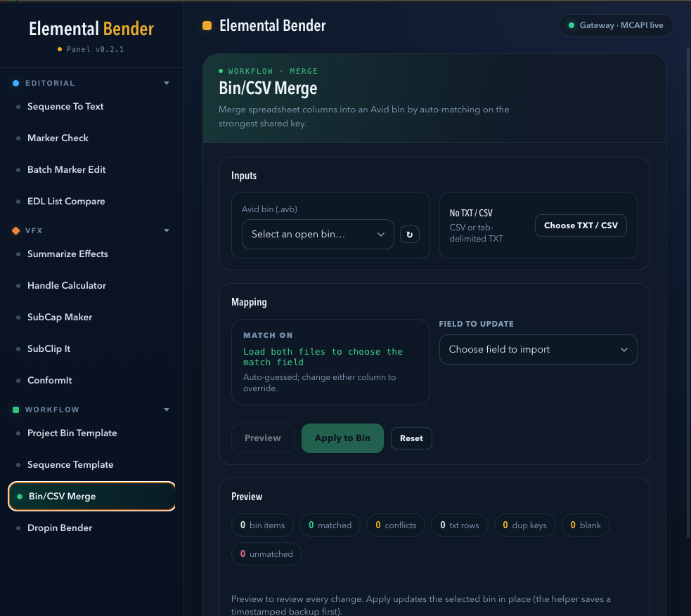
Task: Click the Load both files match field text
Action: click(x=323, y=357)
